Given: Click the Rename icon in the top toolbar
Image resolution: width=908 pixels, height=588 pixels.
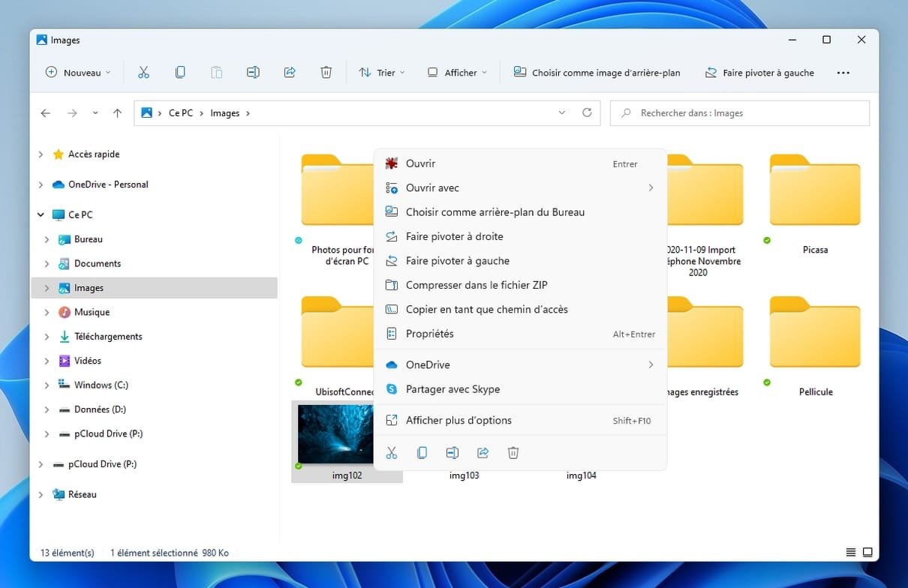Looking at the screenshot, I should 253,73.
